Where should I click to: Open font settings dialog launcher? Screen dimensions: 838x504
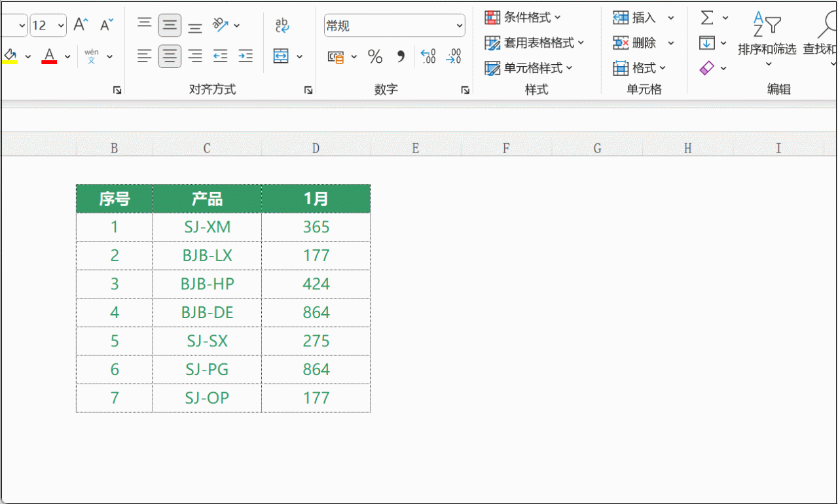click(x=117, y=90)
